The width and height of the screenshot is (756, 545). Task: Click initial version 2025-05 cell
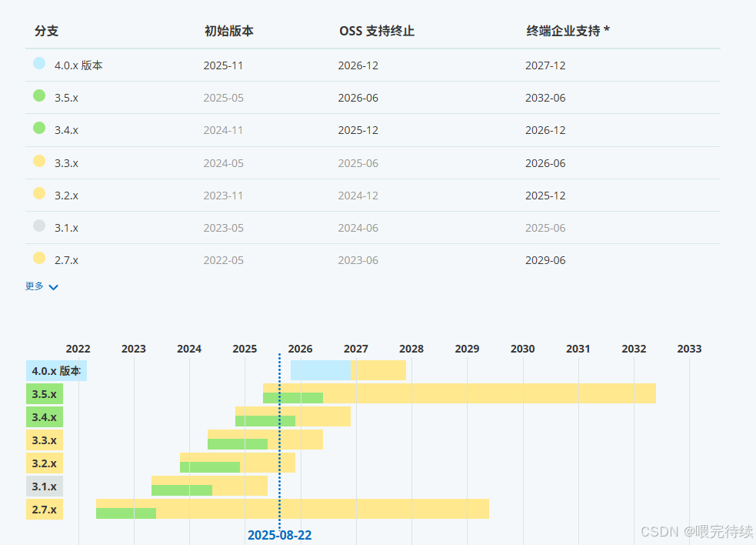click(x=223, y=98)
